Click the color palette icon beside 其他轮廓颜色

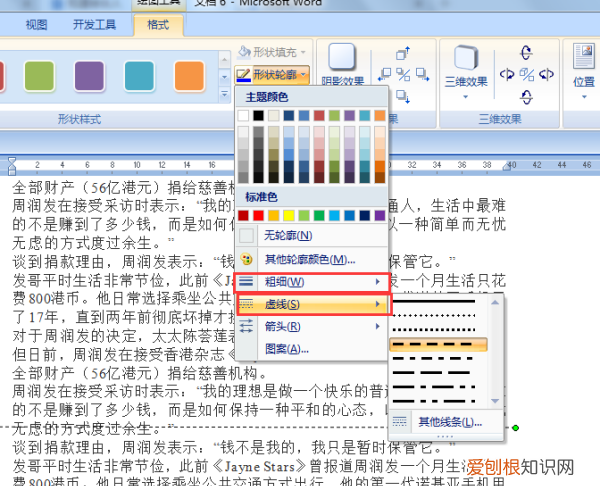pos(246,259)
